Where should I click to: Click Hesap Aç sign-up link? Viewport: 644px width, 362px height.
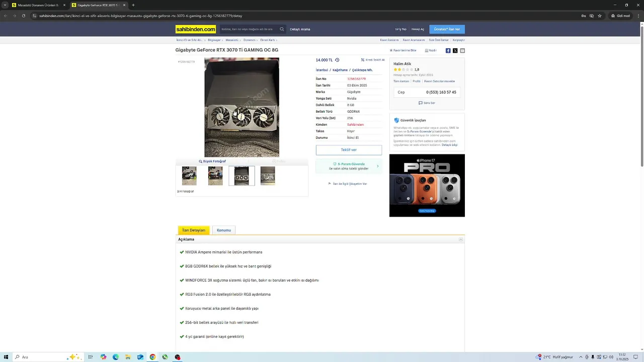pyautogui.click(x=418, y=29)
